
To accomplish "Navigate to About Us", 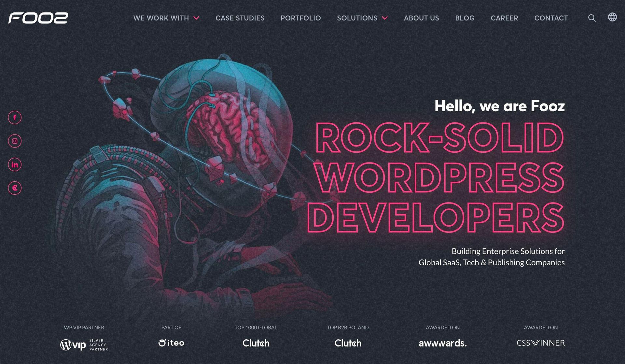I will click(x=422, y=18).
